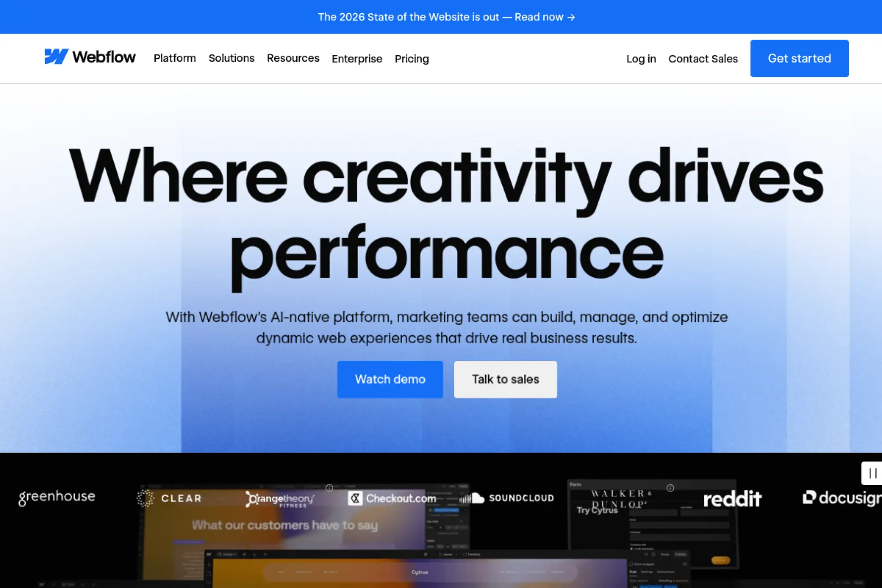Image resolution: width=882 pixels, height=588 pixels.
Task: Click the info icon above the Orangetheory site
Action: point(329,487)
